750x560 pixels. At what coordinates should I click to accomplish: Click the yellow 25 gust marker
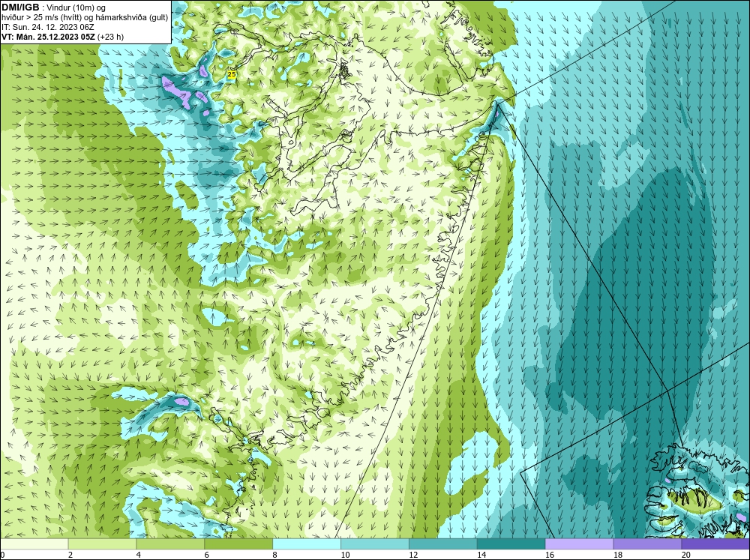232,75
